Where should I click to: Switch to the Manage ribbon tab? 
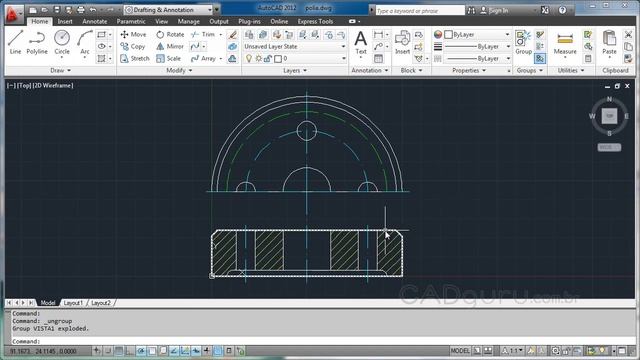point(189,21)
